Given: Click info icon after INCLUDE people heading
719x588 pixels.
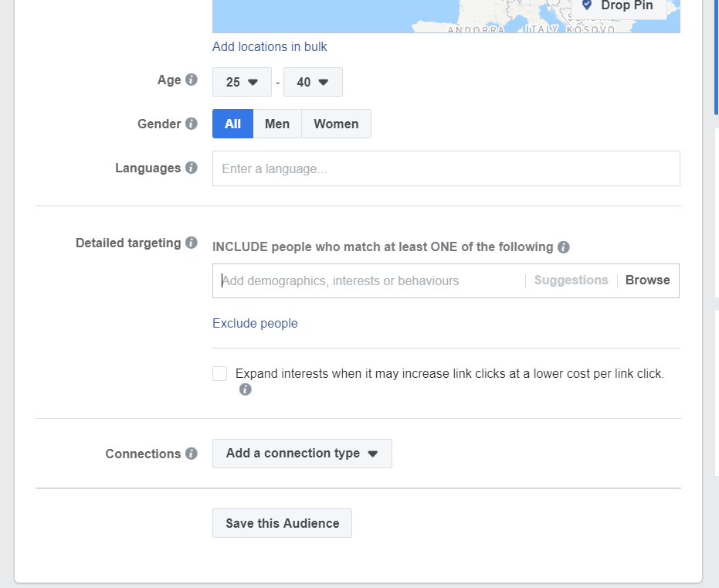Looking at the screenshot, I should pyautogui.click(x=564, y=247).
